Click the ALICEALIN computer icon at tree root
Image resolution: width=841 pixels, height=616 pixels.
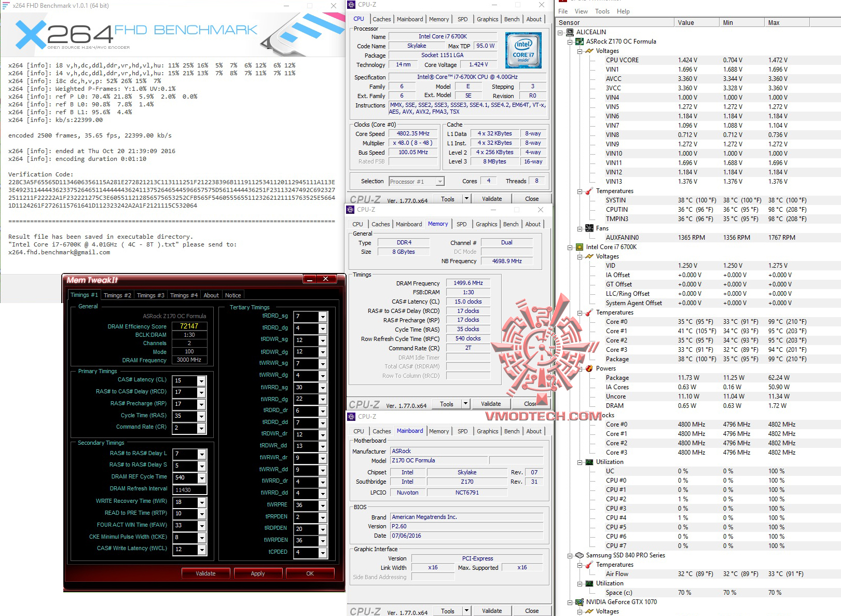click(569, 32)
